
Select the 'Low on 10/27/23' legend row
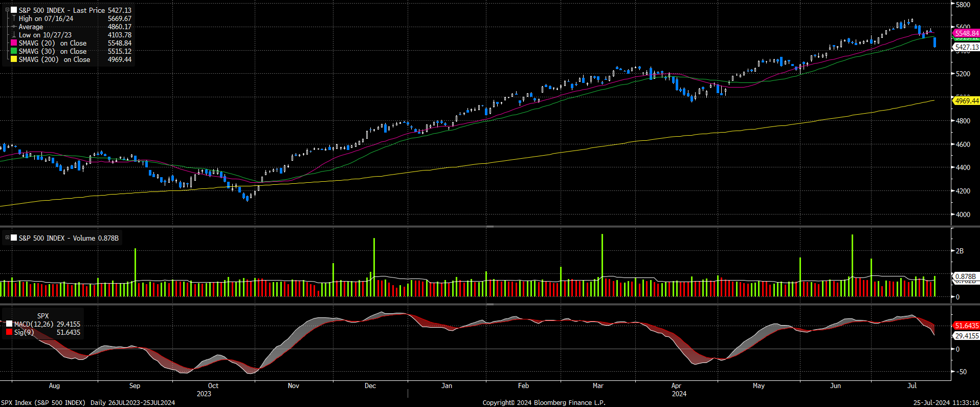pos(45,35)
